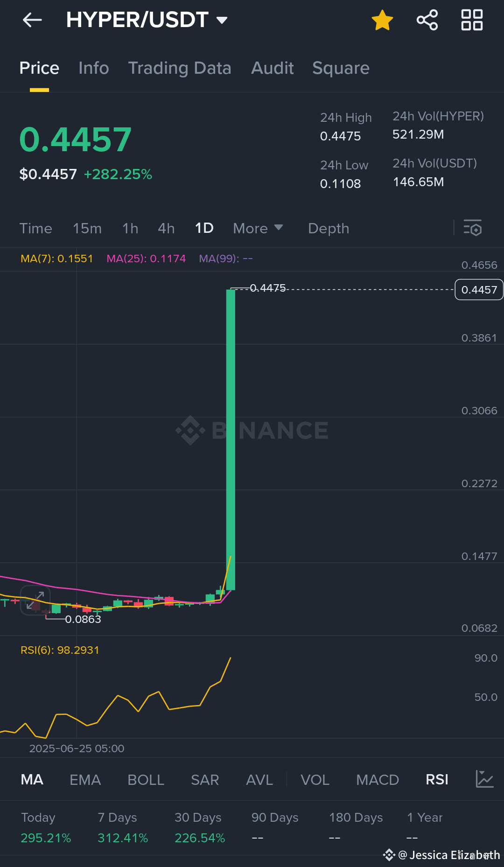This screenshot has height=867, width=504.
Task: Expand chart with the fullscreen arrows icon
Action: [x=35, y=600]
